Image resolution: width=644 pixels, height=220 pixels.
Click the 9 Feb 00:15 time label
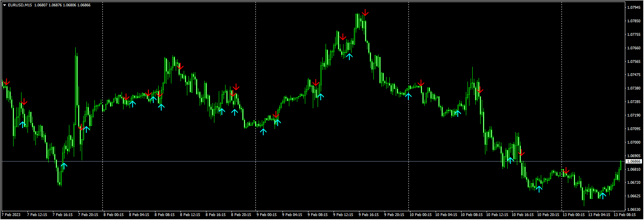click(267, 215)
